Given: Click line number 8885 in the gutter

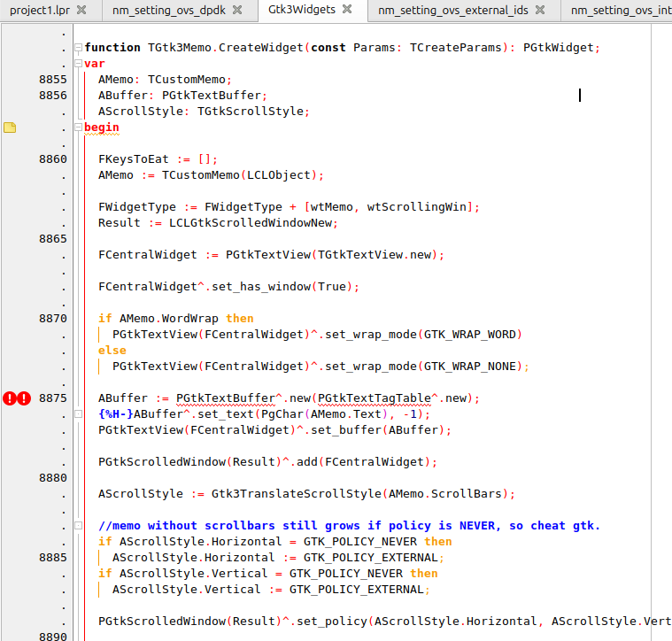Looking at the screenshot, I should pyautogui.click(x=52, y=558).
